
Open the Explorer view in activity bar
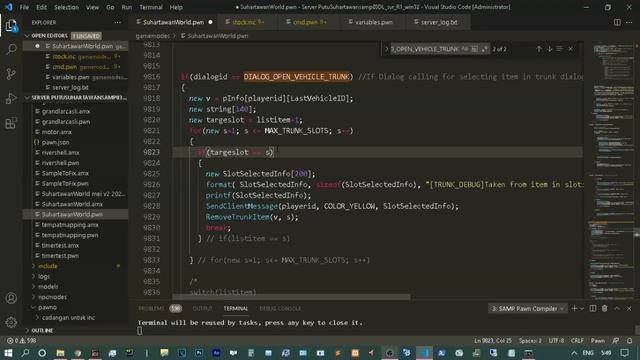11,26
